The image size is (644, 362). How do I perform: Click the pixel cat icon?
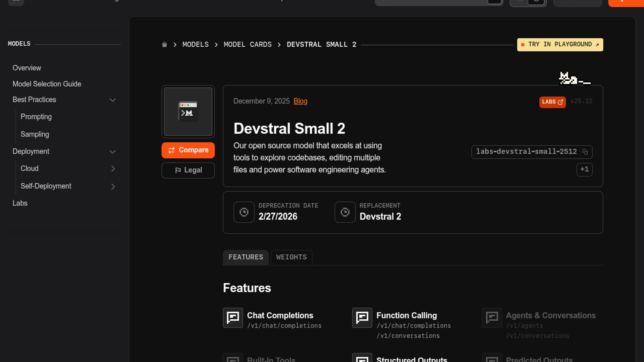point(574,79)
